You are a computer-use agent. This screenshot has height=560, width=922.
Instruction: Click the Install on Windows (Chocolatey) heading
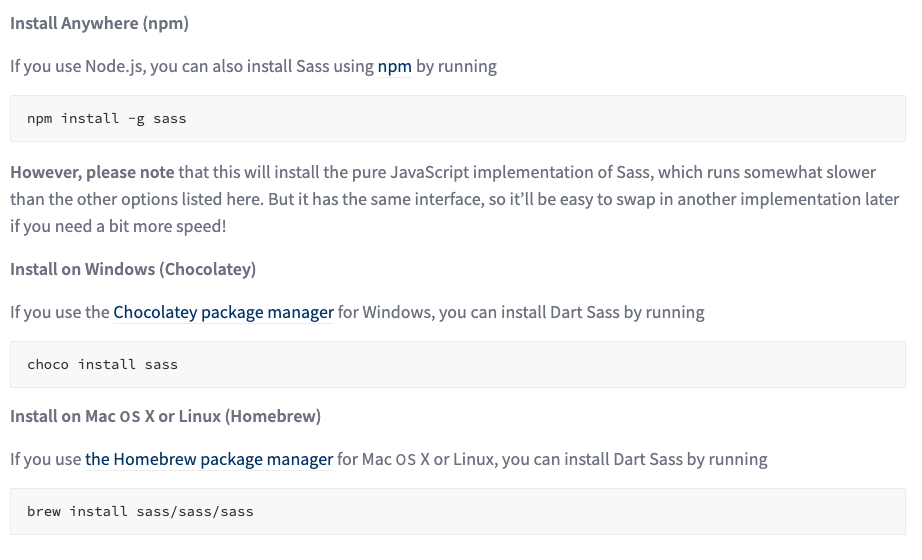(x=133, y=269)
